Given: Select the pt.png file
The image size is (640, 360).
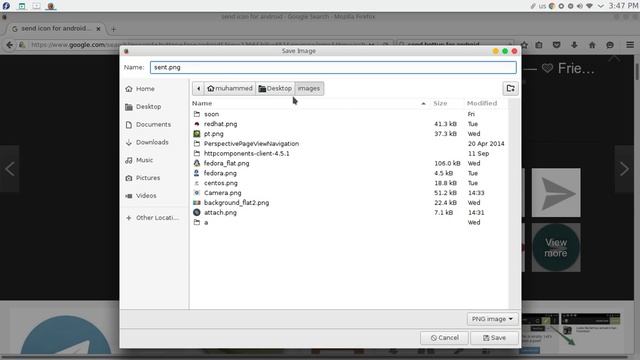Looking at the screenshot, I should 350,133.
